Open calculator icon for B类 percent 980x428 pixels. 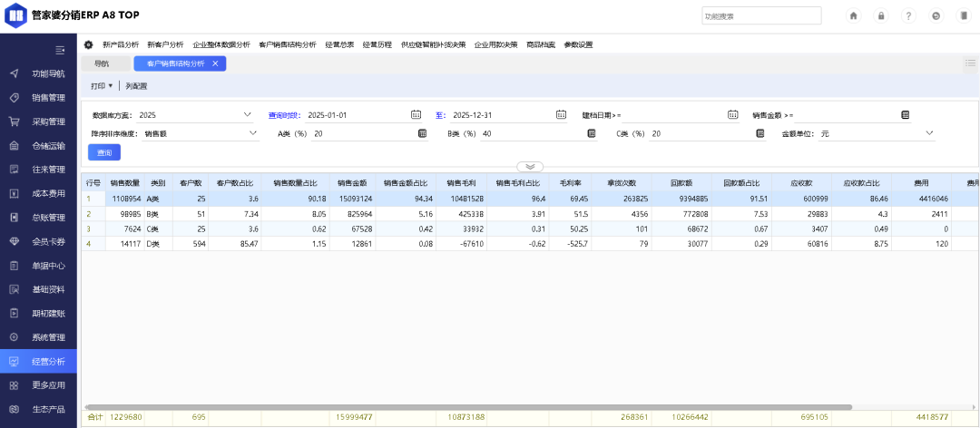point(592,133)
